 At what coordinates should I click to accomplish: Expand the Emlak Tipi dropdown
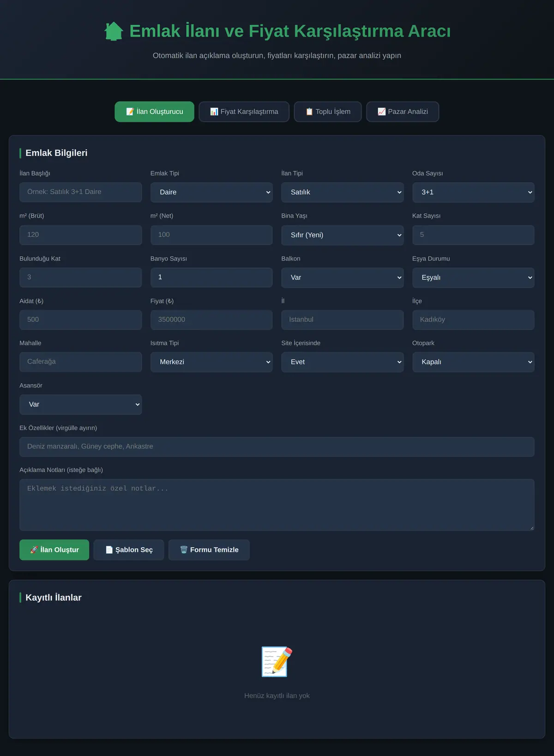pos(211,192)
